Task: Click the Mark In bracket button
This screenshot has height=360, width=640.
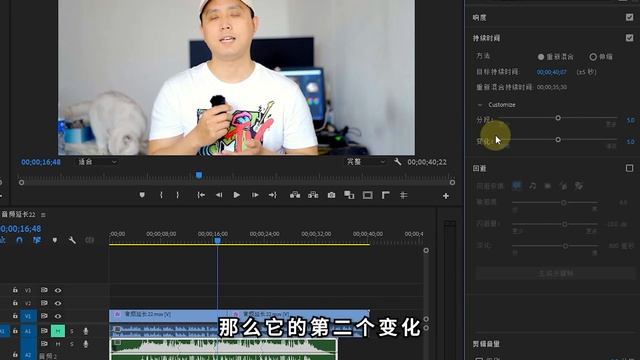Action: click(161, 195)
